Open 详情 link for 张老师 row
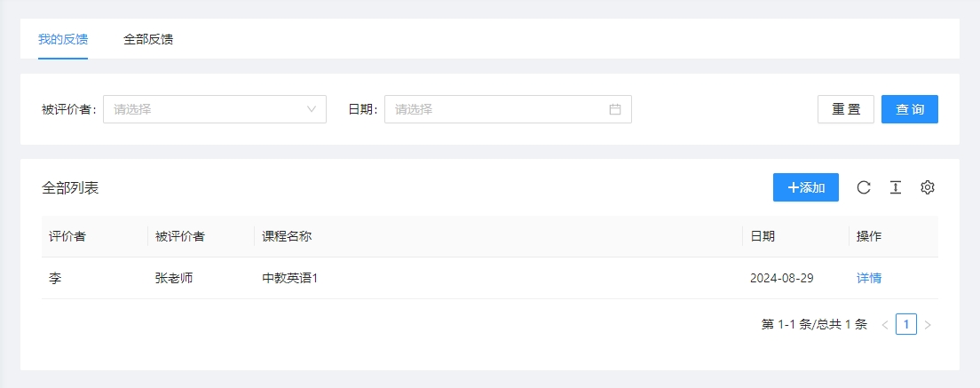Image resolution: width=980 pixels, height=388 pixels. pos(869,278)
